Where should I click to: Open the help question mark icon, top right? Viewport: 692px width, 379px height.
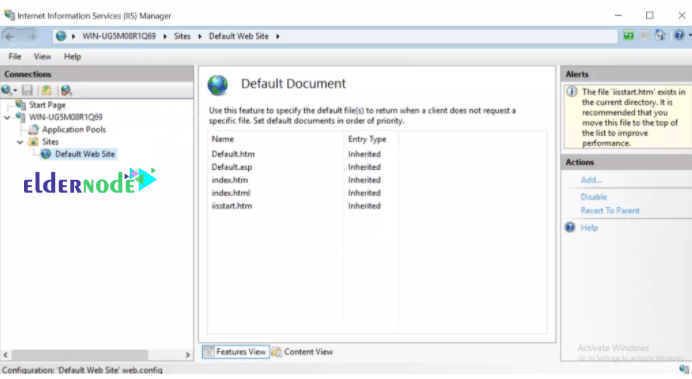679,35
